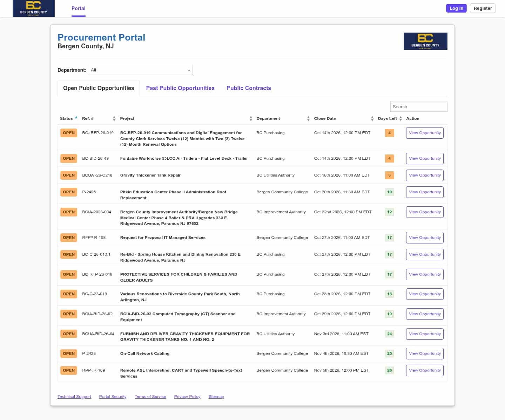Open Portal Security link
This screenshot has height=420, width=505.
[113, 397]
